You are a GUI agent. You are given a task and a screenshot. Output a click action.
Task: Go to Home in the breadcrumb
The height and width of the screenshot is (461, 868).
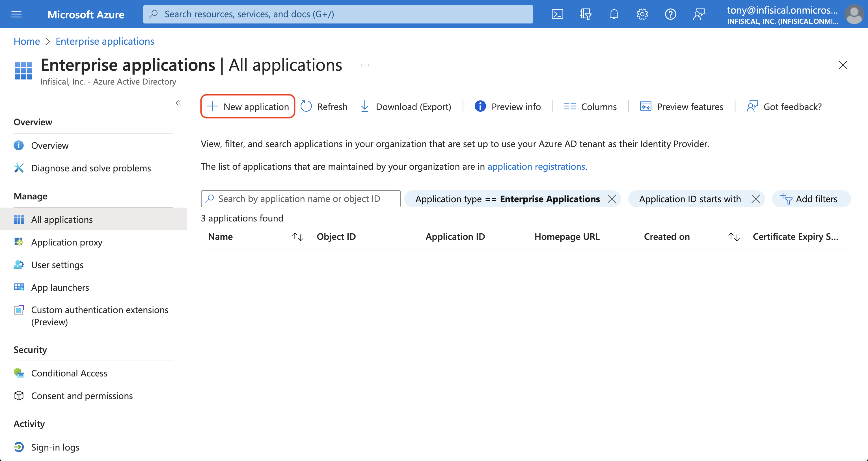27,41
